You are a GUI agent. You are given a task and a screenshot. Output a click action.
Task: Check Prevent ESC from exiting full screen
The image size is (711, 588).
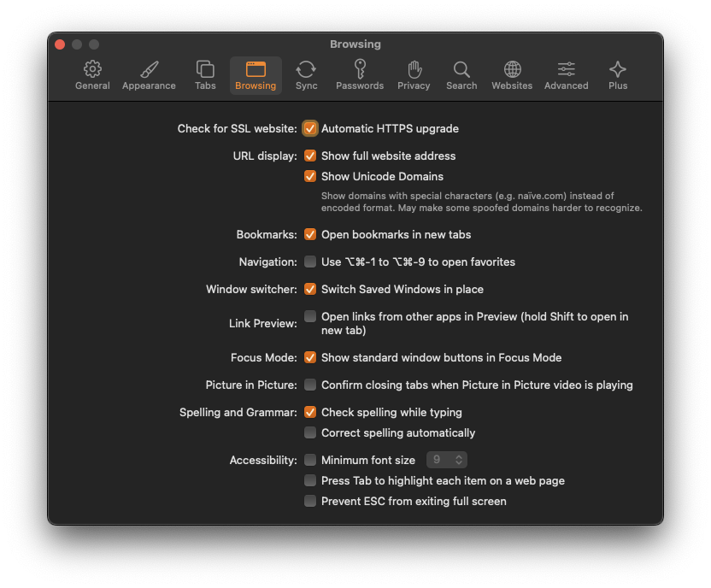click(310, 501)
